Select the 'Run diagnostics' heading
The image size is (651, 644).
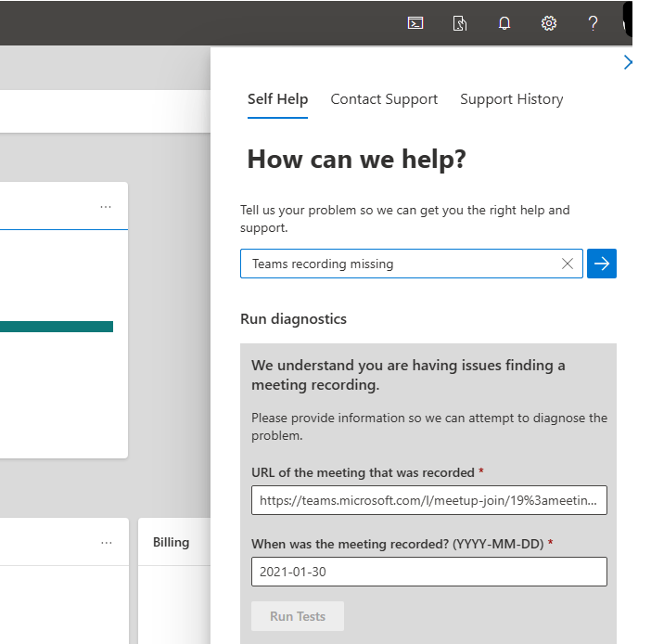click(293, 318)
